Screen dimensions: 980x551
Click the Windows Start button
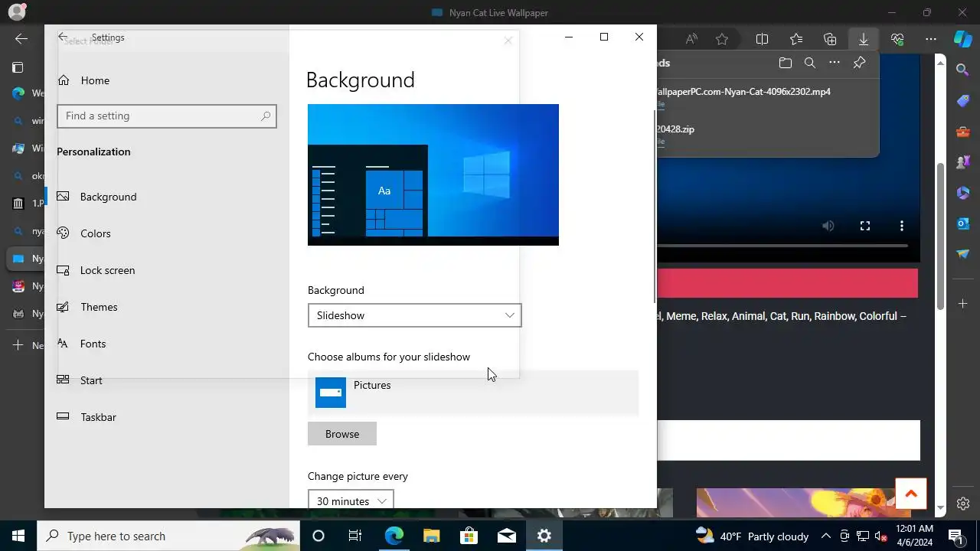(x=18, y=536)
